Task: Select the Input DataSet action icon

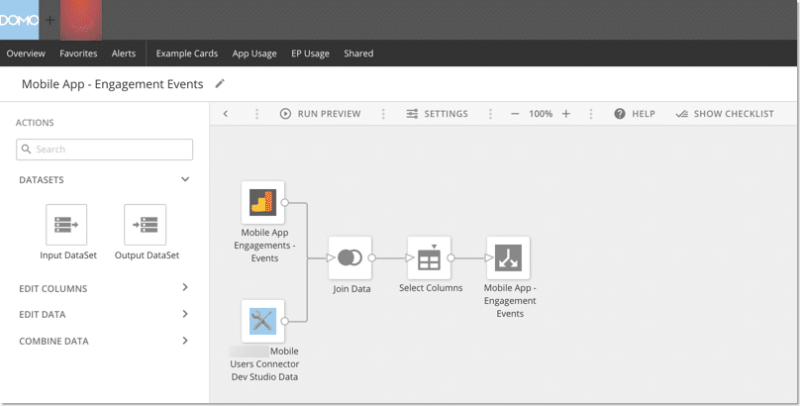Action: (66, 225)
